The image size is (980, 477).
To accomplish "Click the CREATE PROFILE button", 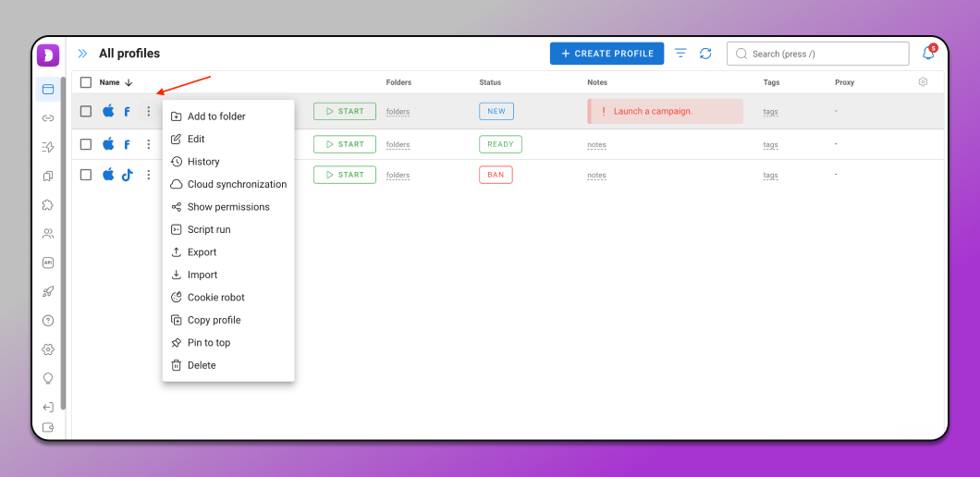I will (x=606, y=54).
